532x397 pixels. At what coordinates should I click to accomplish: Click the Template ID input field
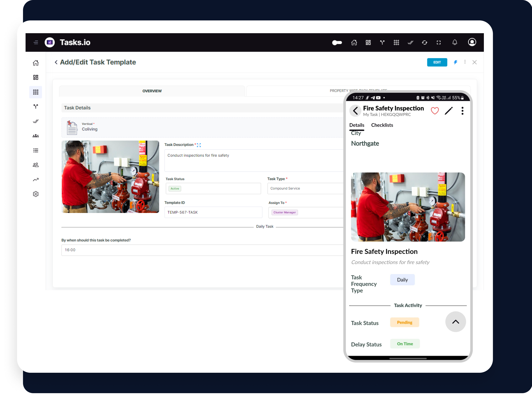tap(213, 213)
